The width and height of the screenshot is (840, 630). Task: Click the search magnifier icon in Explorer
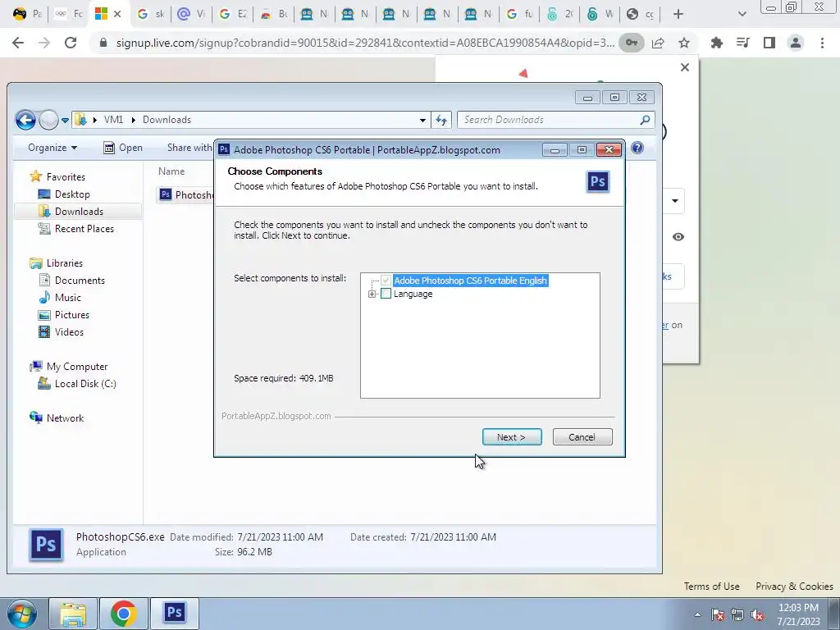(645, 120)
